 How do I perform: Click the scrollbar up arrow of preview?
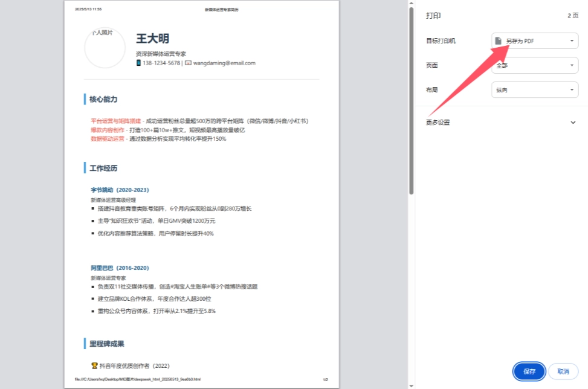coord(412,3)
